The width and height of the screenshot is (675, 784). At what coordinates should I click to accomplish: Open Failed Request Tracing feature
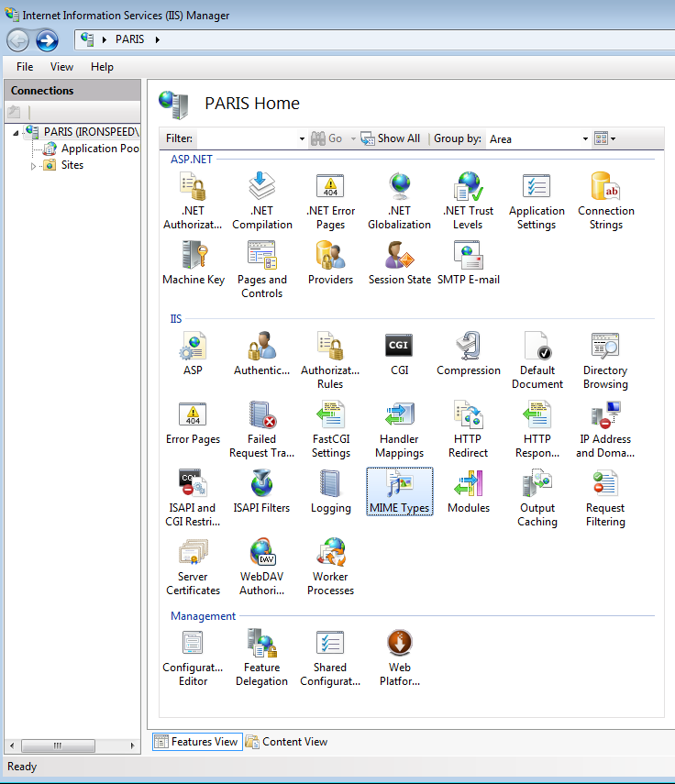tap(262, 429)
